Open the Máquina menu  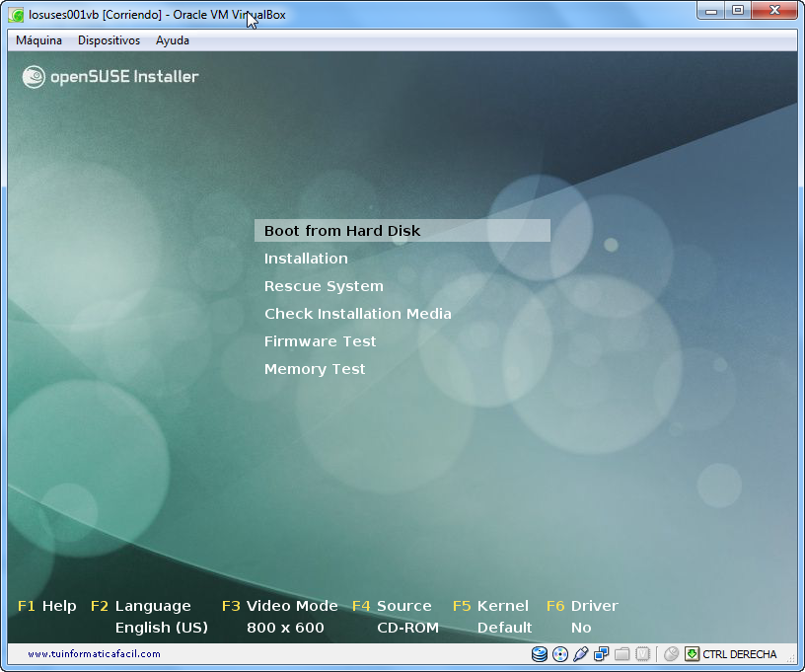click(39, 40)
